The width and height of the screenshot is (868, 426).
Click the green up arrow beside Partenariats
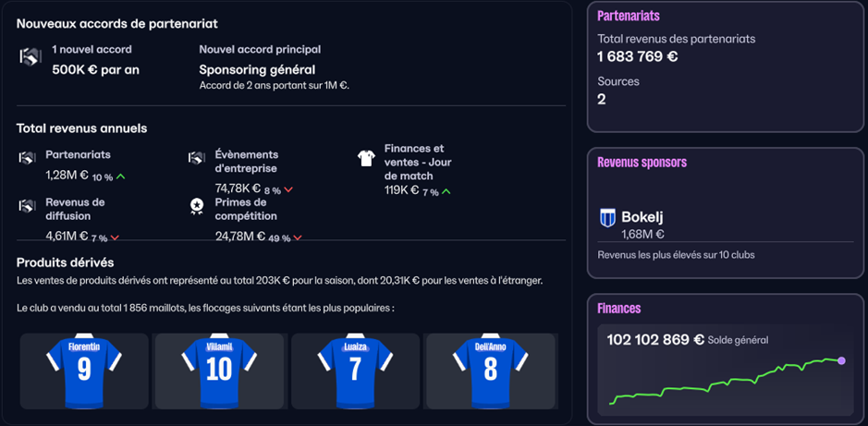121,176
